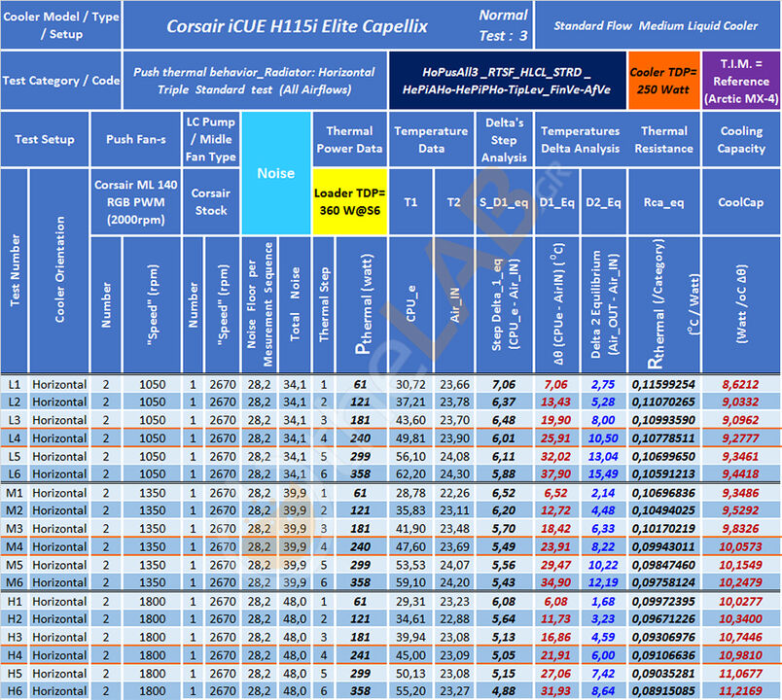
Task: Click the CPU_e value 30,72
Action: [x=411, y=384]
